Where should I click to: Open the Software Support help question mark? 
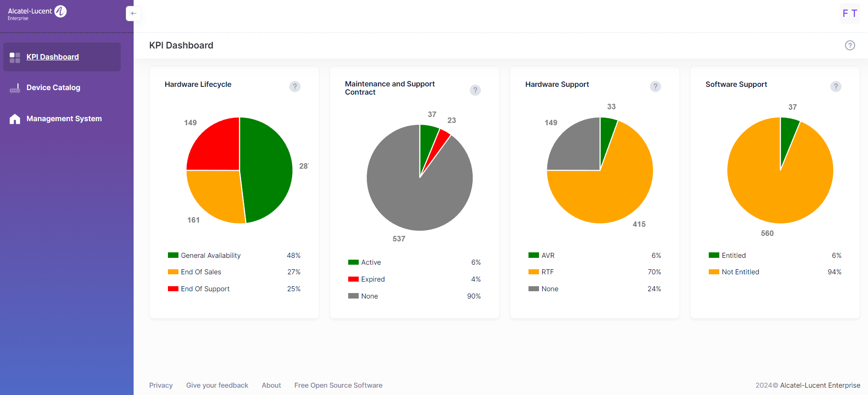836,86
